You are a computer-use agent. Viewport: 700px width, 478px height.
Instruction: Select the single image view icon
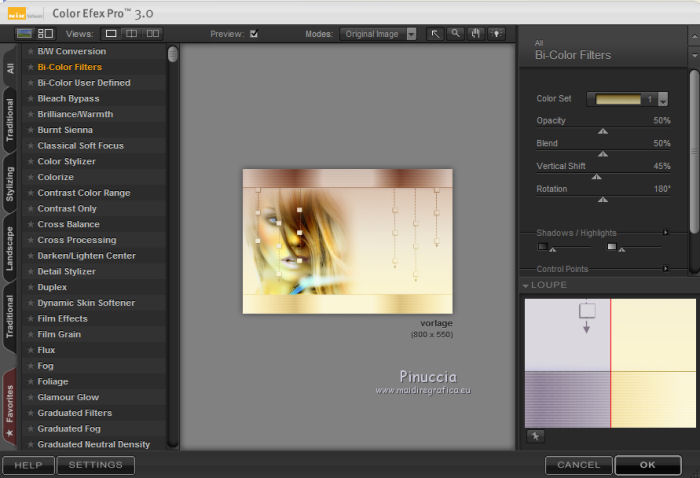(111, 33)
